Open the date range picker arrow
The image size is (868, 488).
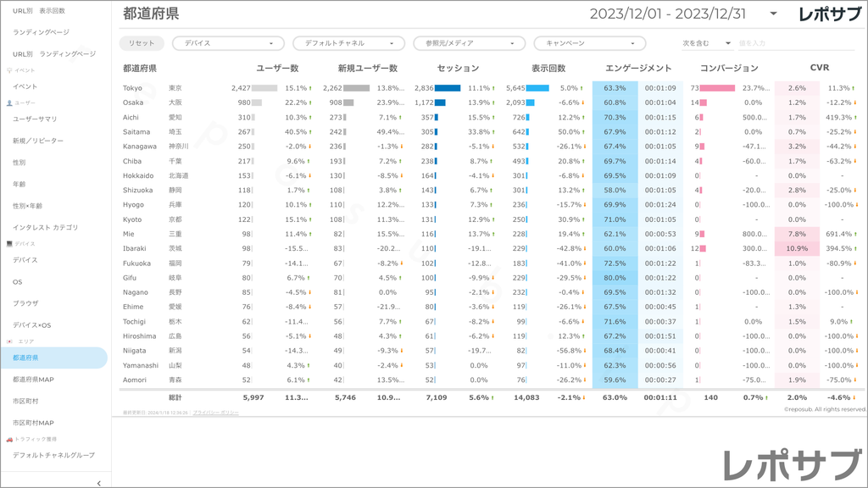click(x=773, y=14)
